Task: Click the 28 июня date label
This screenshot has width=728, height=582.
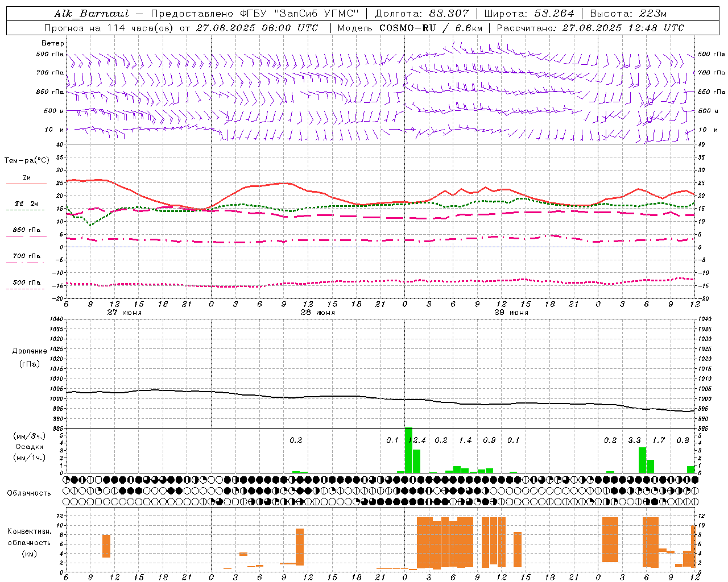Action: pyautogui.click(x=318, y=313)
